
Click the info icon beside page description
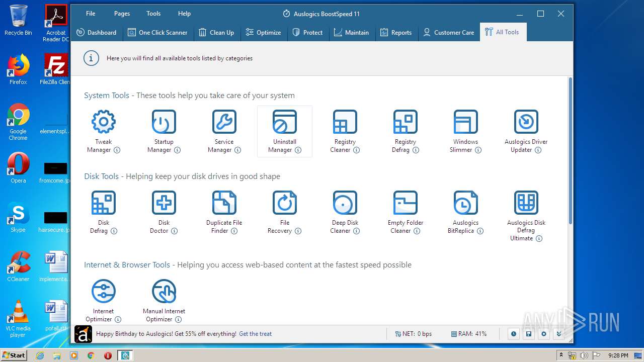pyautogui.click(x=91, y=58)
